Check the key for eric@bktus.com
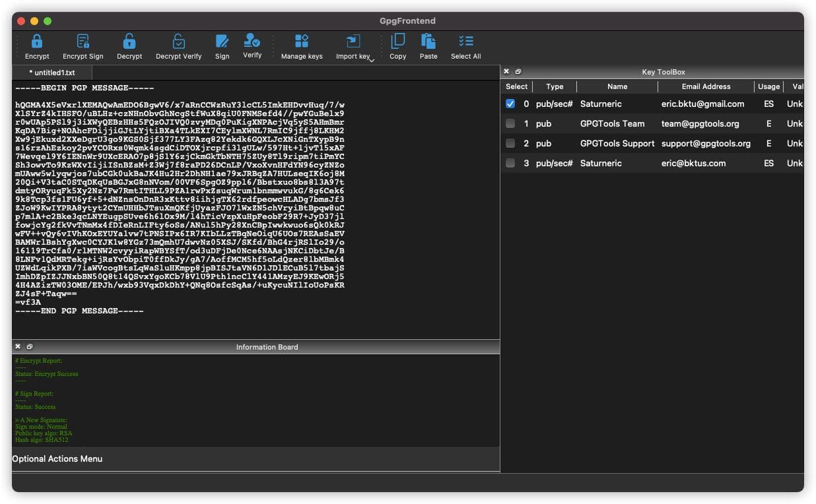The image size is (816, 504). [510, 163]
